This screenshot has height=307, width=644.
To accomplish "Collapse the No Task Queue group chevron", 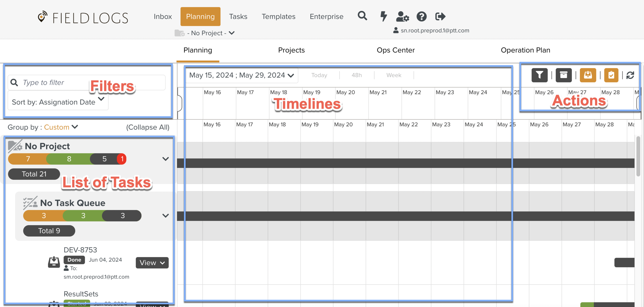I will 165,216.
